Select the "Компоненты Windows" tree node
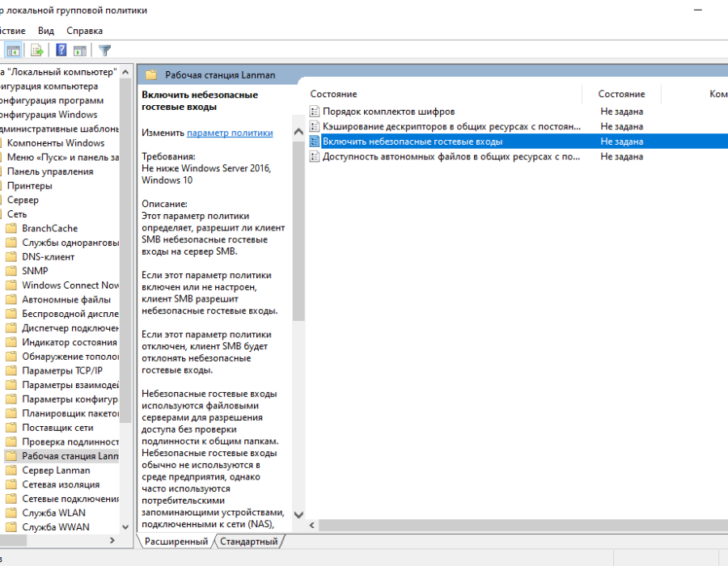Image resolution: width=728 pixels, height=566 pixels. point(56,143)
